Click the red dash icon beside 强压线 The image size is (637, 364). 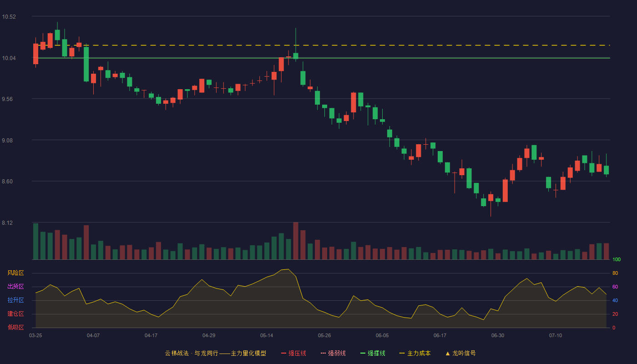pyautogui.click(x=283, y=353)
